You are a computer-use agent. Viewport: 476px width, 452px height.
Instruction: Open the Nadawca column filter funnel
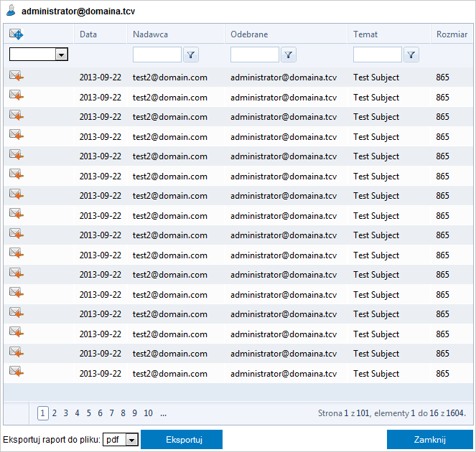click(191, 55)
